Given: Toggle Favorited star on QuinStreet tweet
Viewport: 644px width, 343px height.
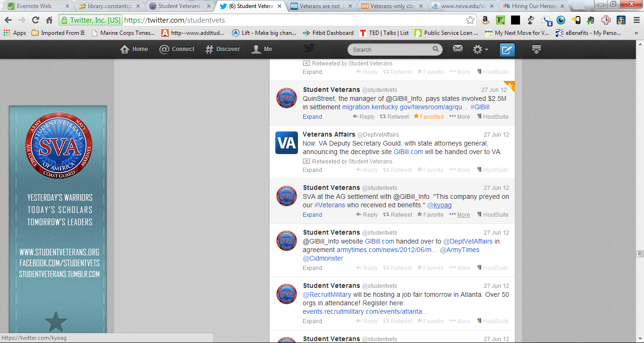Looking at the screenshot, I should [429, 117].
